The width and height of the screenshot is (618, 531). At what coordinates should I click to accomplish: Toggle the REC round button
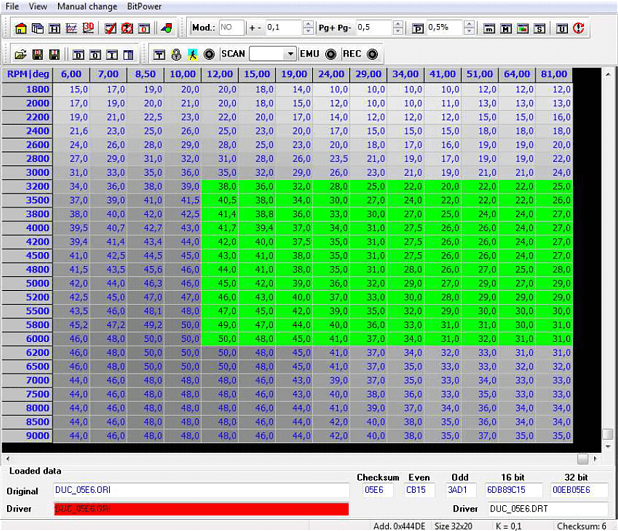coord(372,53)
